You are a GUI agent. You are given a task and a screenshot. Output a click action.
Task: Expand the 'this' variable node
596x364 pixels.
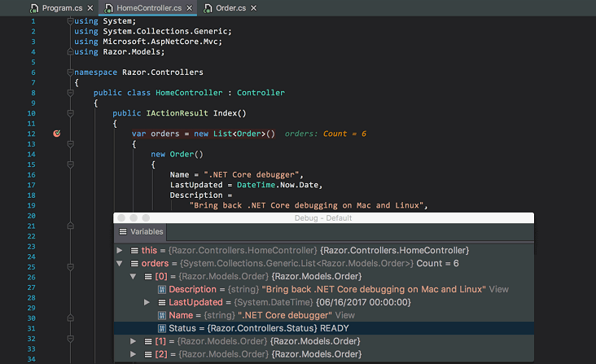tap(121, 250)
